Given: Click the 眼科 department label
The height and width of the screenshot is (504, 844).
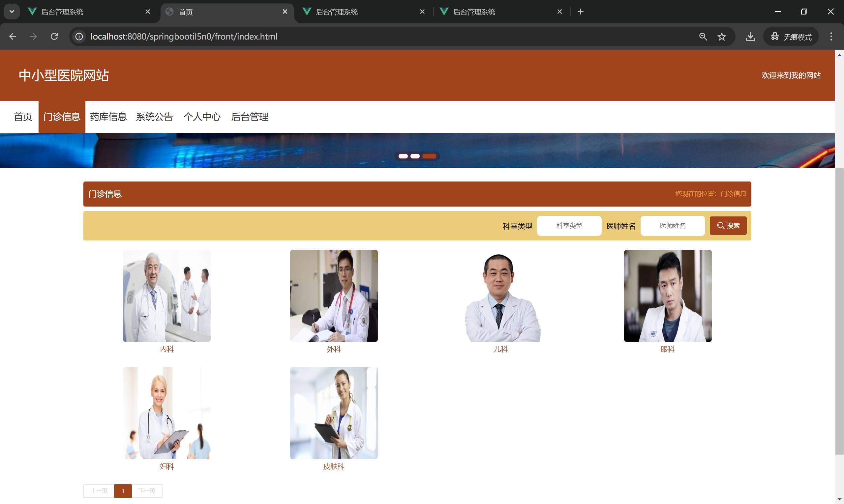Looking at the screenshot, I should pos(668,349).
